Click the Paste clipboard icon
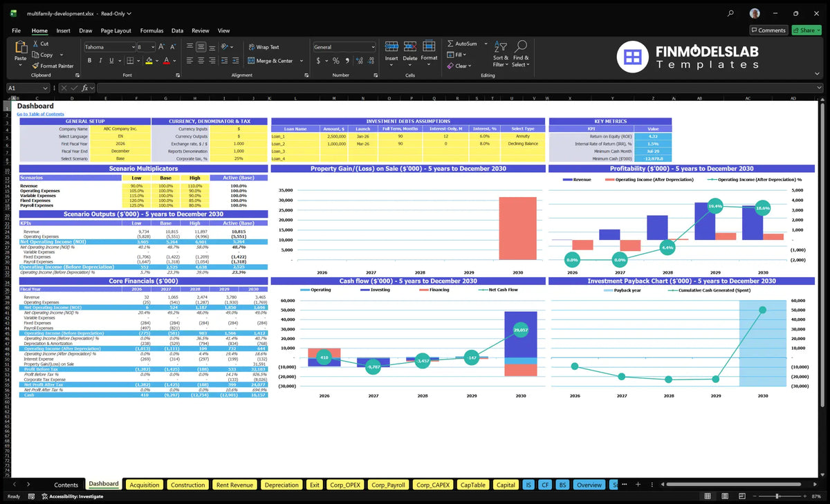 point(20,48)
